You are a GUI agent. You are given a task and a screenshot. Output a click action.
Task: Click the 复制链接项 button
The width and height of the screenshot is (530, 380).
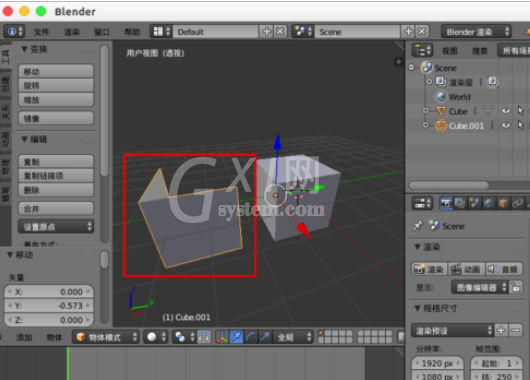[56, 176]
